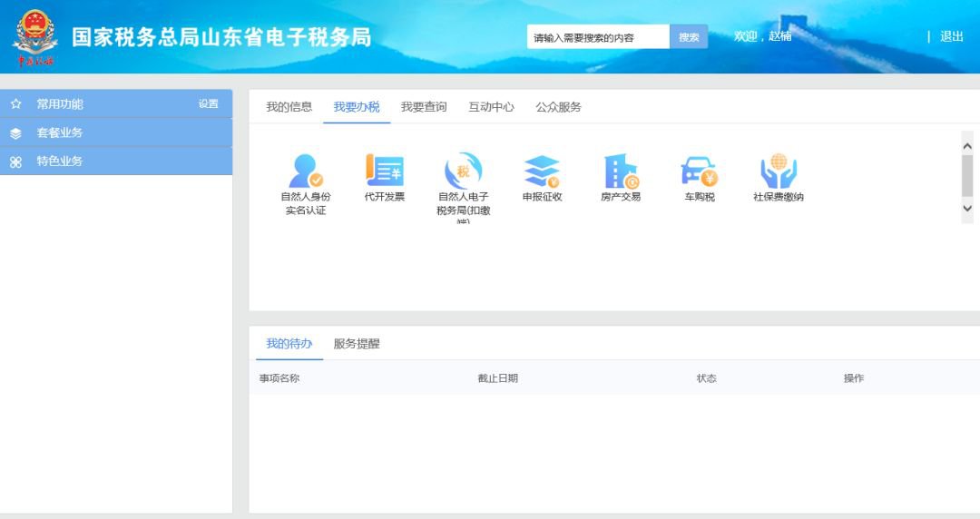This screenshot has width=980, height=519.
Task: Click the 代开发票 invoice icon
Action: tap(385, 171)
